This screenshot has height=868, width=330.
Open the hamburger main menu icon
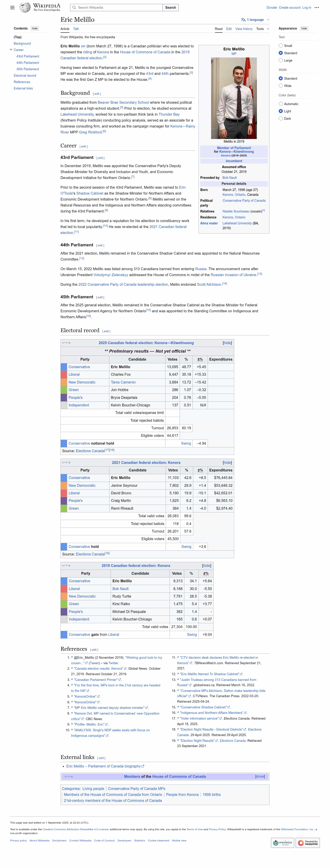click(12, 7)
